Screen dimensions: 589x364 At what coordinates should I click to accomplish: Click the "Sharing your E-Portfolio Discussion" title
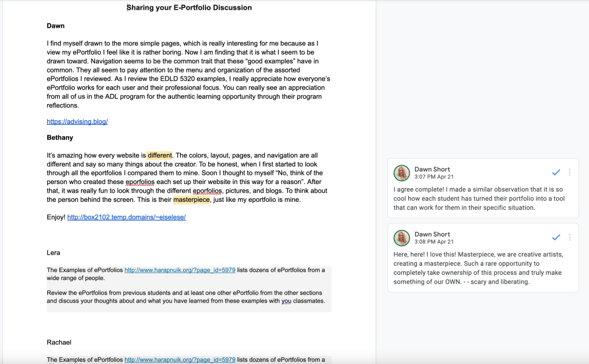click(189, 7)
